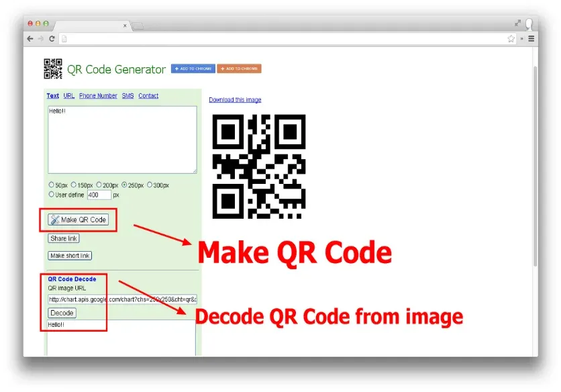
Task: Click the Download this image link
Action: [x=235, y=99]
